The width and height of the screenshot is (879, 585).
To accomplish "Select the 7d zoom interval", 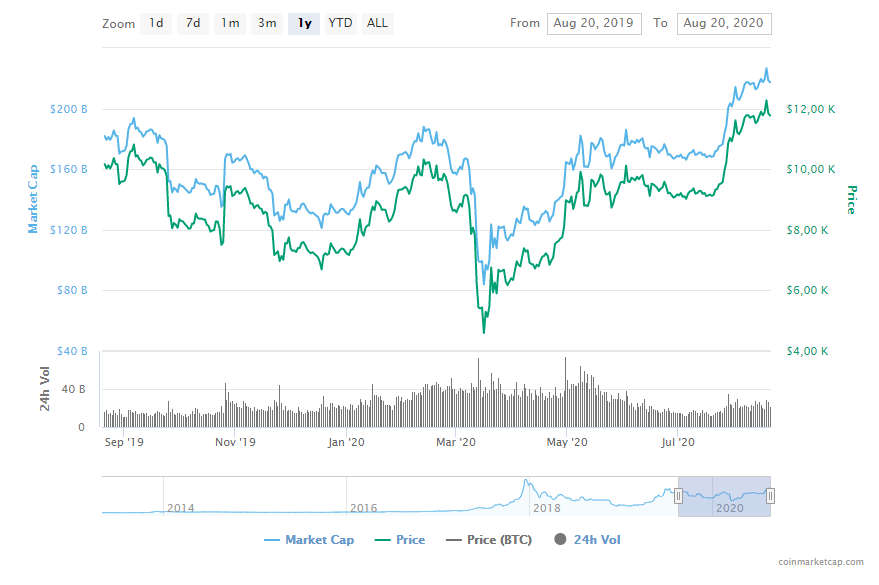I will pos(192,23).
